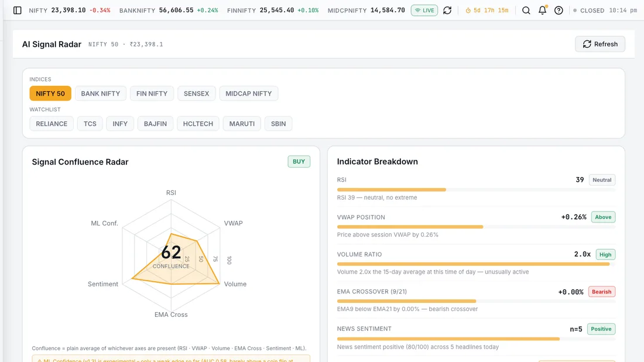This screenshot has width=644, height=362.
Task: Click the Bearish badge for EMA Crossover
Action: point(602,292)
